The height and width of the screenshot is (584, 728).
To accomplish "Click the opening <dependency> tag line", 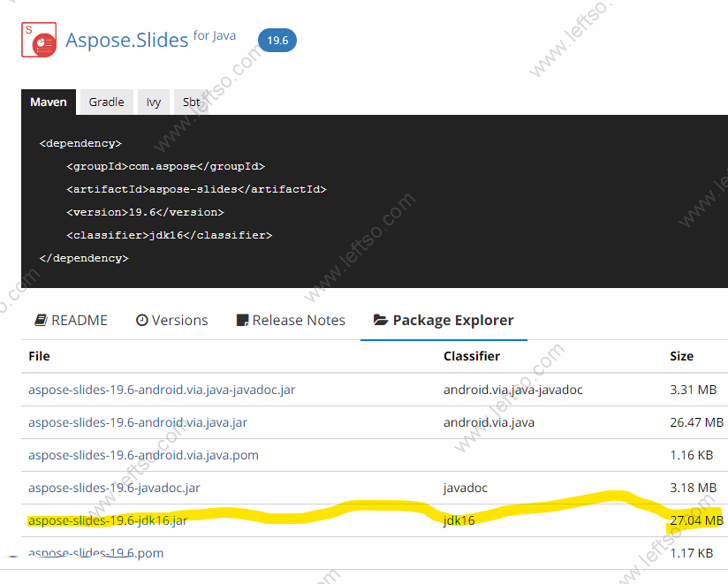I will tap(80, 143).
